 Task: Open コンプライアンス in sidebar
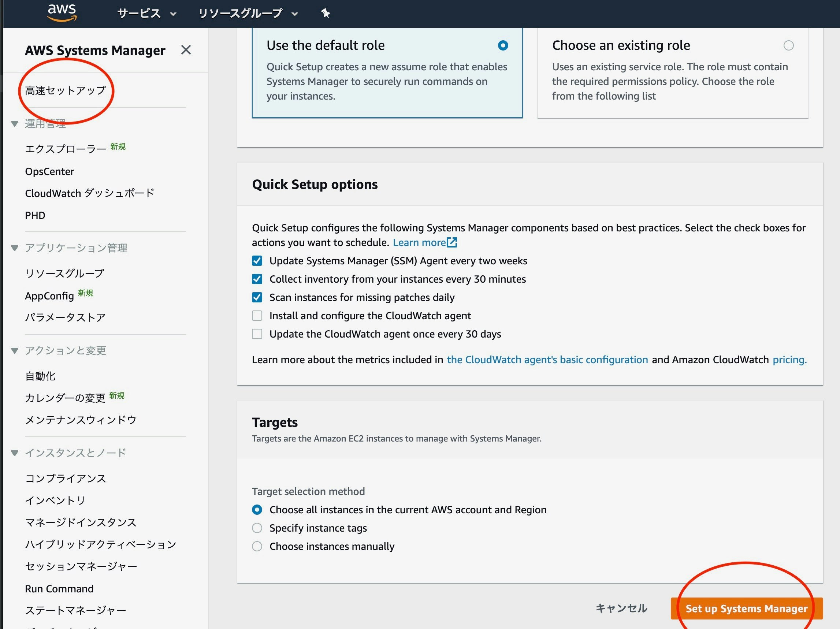(x=65, y=478)
